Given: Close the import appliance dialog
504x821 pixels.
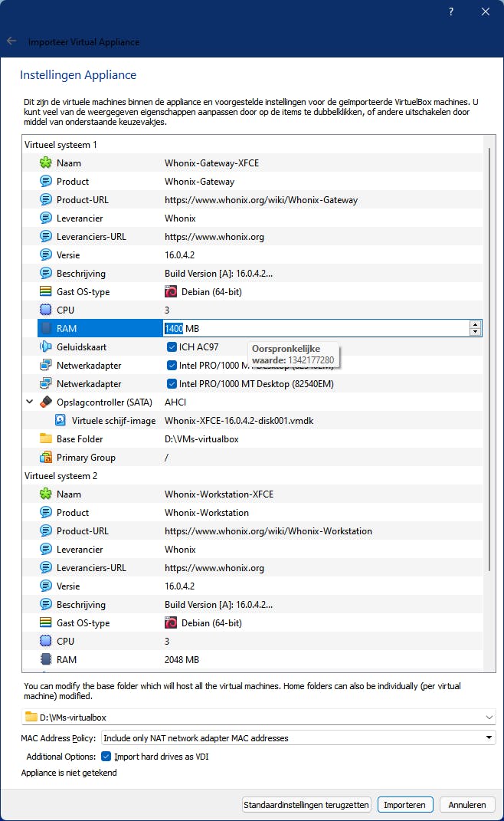Looking at the screenshot, I should (486, 11).
